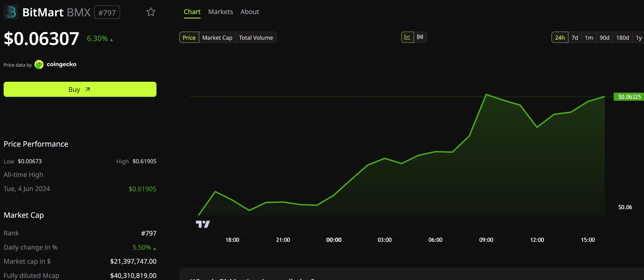The height and width of the screenshot is (280, 644).
Task: Set chart range to 1y
Action: 639,37
